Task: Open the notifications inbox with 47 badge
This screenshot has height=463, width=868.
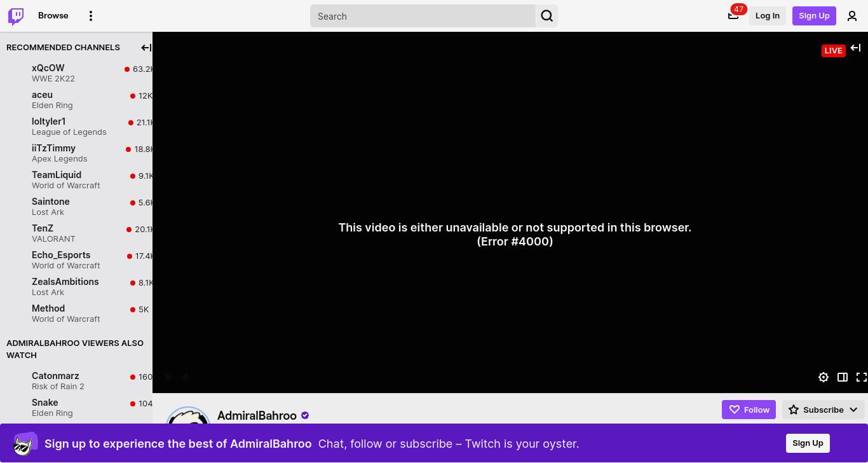Action: point(733,15)
